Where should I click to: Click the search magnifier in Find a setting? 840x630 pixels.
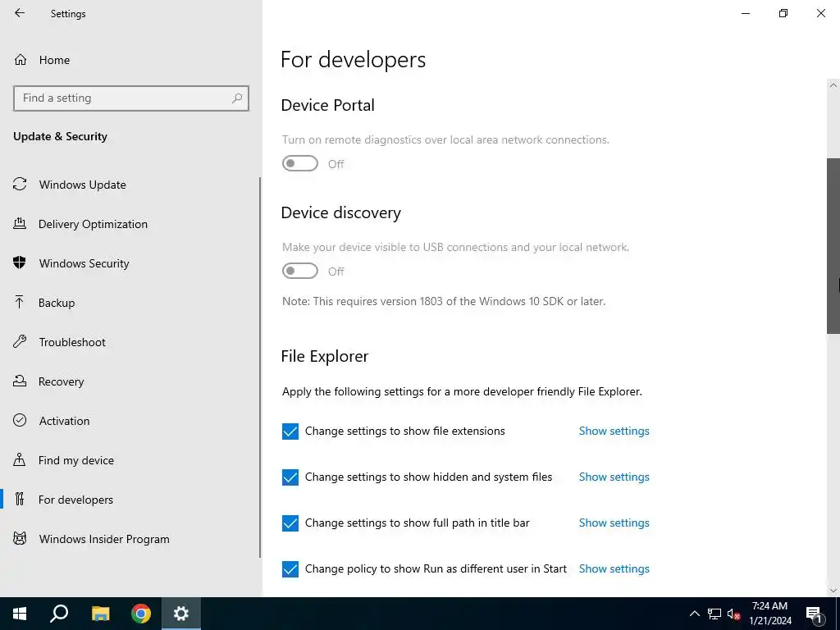(237, 98)
